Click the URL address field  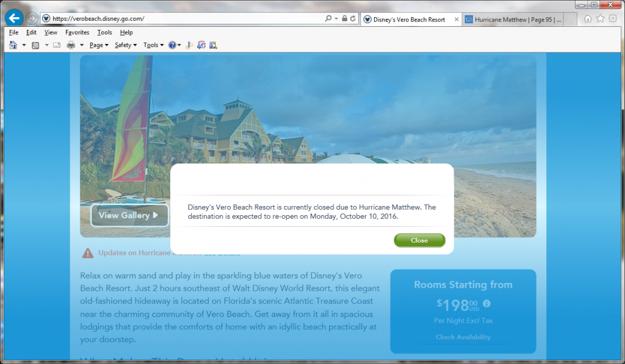click(183, 19)
